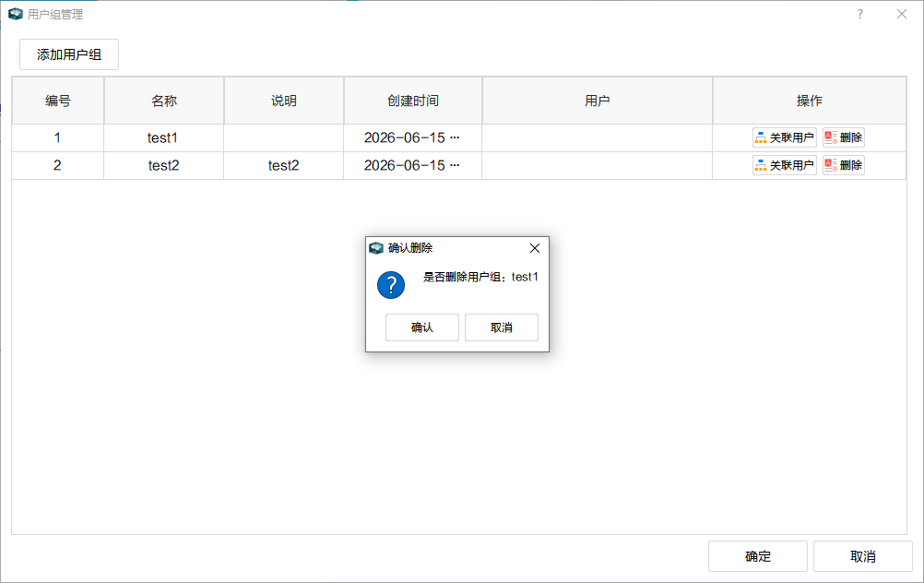Click 取消 in the 确认删除 dialog
924x583 pixels.
pos(502,327)
